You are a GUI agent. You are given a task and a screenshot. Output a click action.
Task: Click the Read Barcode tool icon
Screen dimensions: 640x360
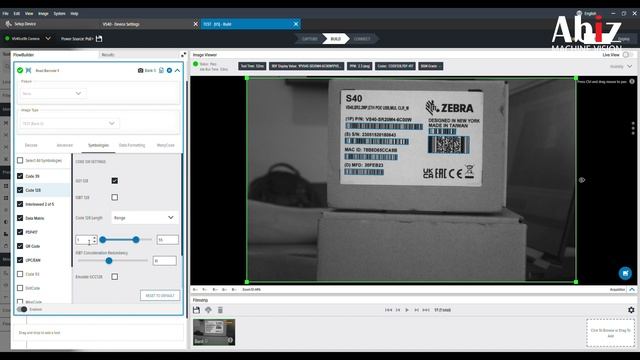tap(29, 70)
